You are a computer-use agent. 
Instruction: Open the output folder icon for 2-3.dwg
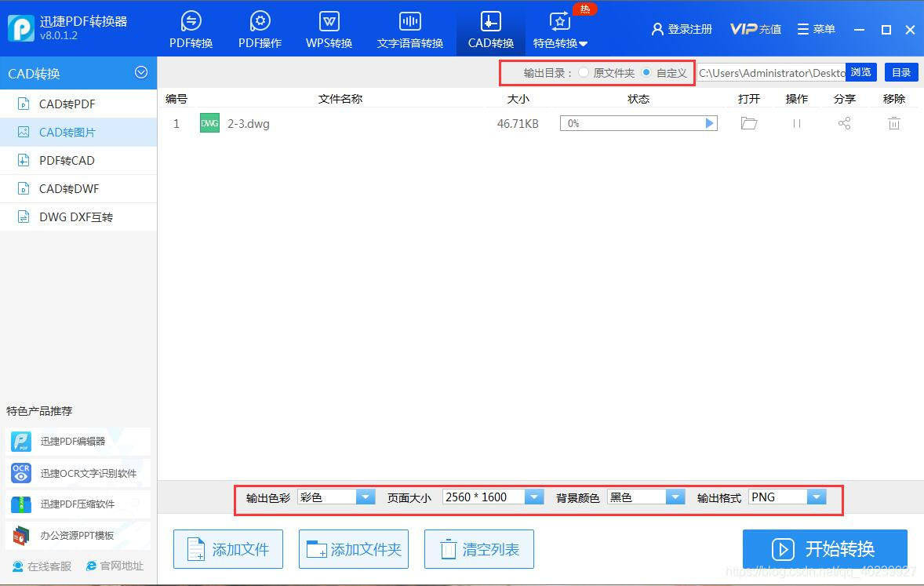pyautogui.click(x=749, y=123)
